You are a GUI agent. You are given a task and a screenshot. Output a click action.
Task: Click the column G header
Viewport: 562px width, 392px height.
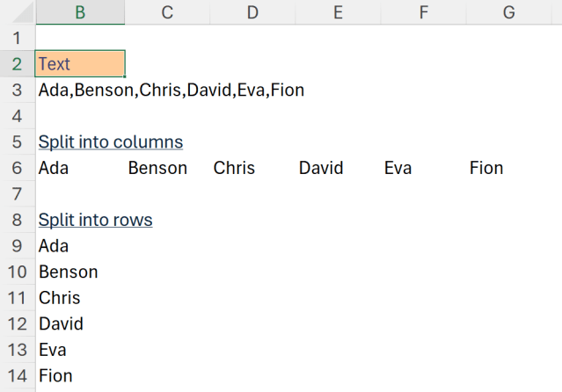[508, 12]
